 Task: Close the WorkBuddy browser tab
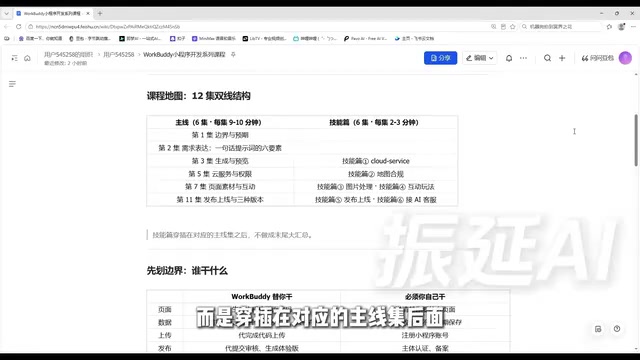click(88, 13)
